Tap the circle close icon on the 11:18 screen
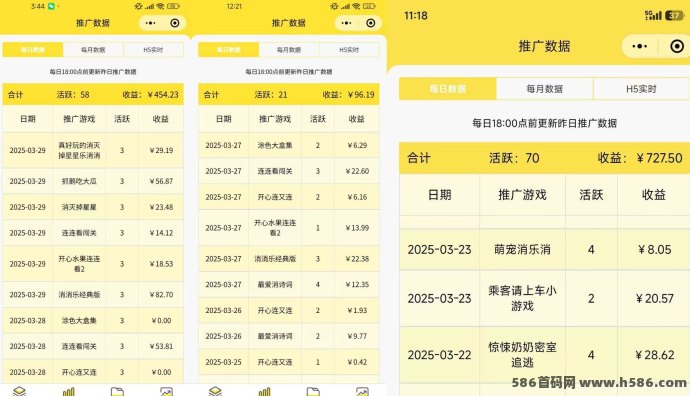The height and width of the screenshot is (396, 690). tap(677, 46)
